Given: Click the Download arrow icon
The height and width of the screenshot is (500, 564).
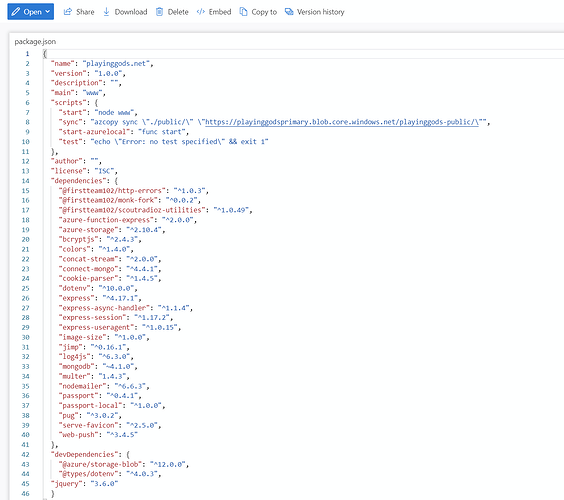Looking at the screenshot, I should (106, 12).
